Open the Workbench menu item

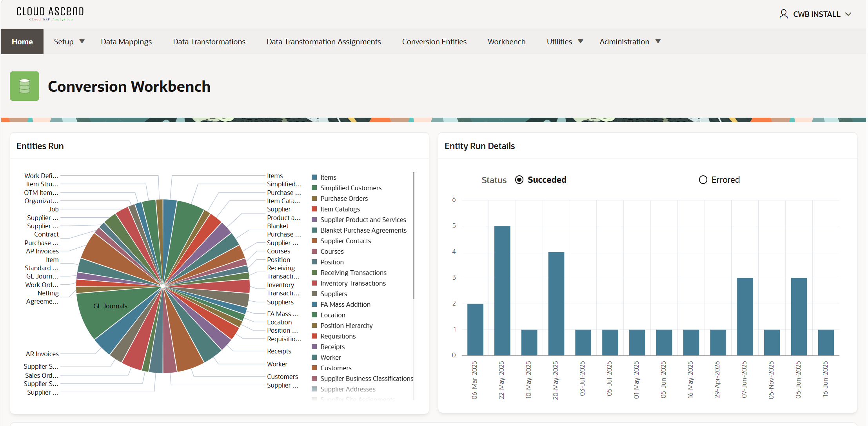point(507,42)
